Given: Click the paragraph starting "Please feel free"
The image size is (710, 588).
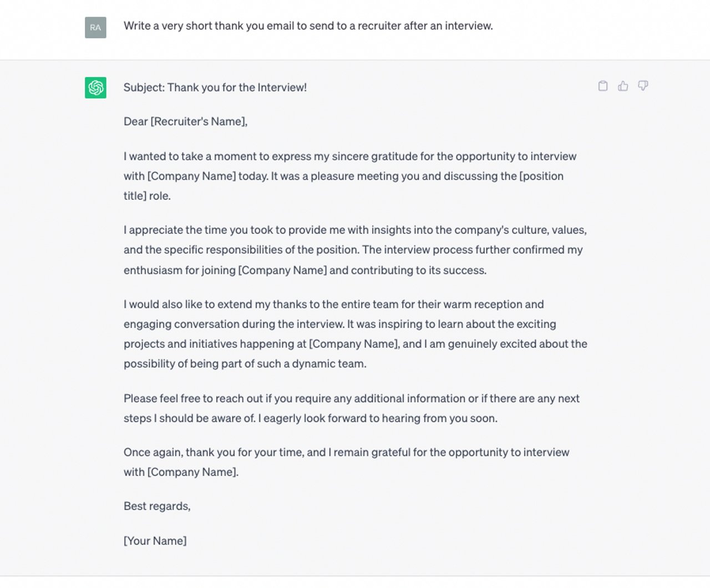Looking at the screenshot, I should [x=351, y=408].
